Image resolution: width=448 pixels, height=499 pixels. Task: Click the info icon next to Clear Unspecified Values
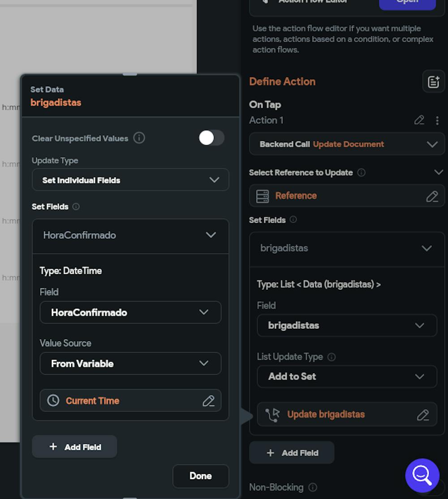[x=139, y=138]
